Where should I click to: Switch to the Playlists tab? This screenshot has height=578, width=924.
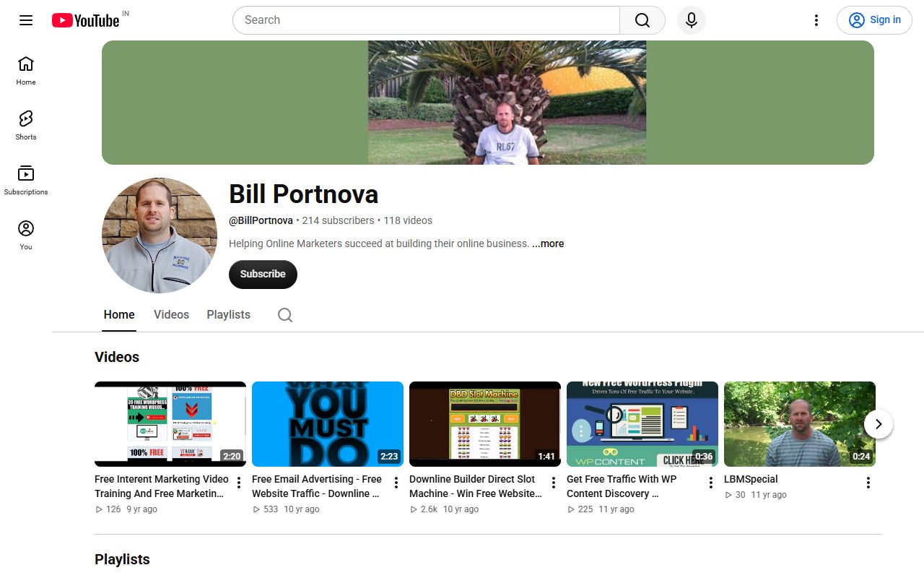pyautogui.click(x=228, y=315)
